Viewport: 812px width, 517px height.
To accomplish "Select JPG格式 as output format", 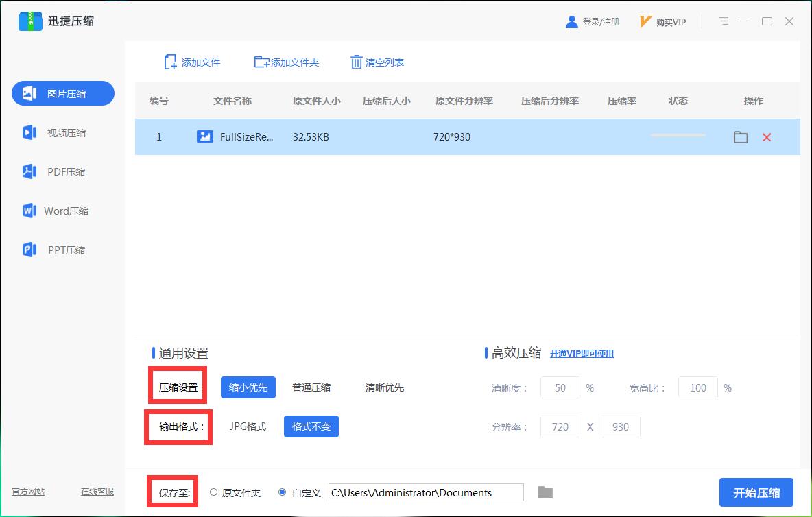I will tap(248, 426).
